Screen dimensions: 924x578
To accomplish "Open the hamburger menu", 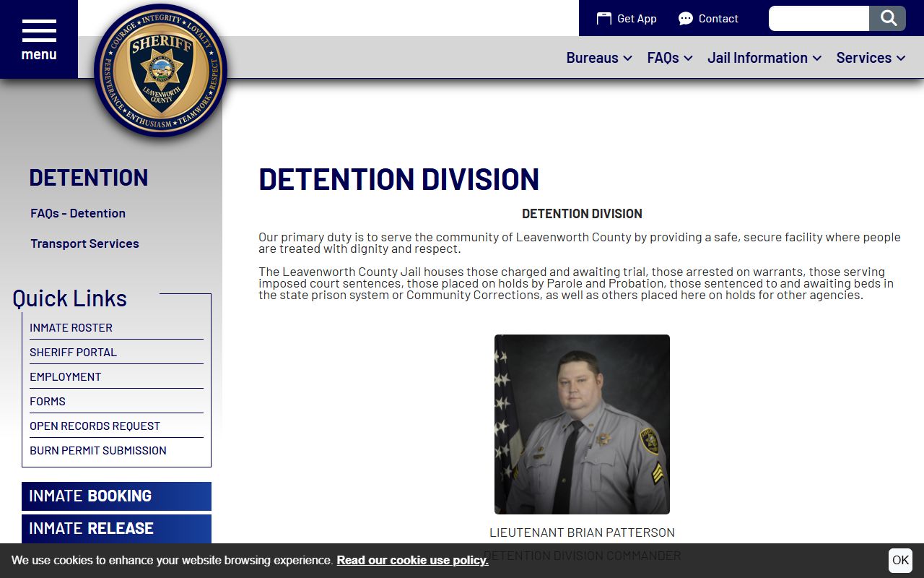I will coord(39,39).
